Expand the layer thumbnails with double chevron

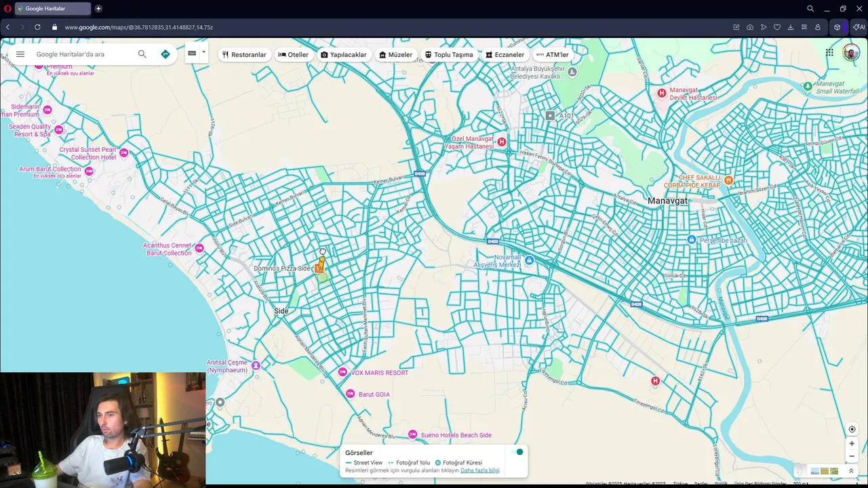click(851, 471)
